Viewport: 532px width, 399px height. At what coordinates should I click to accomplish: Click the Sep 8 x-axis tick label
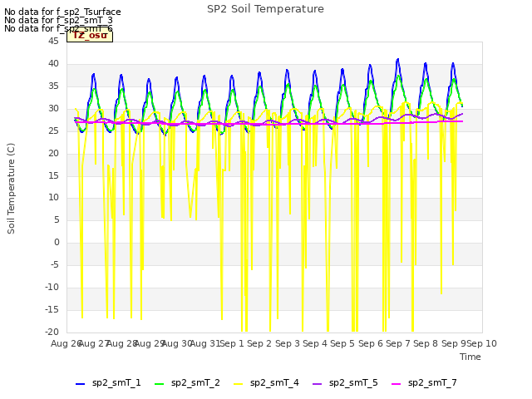click(426, 343)
